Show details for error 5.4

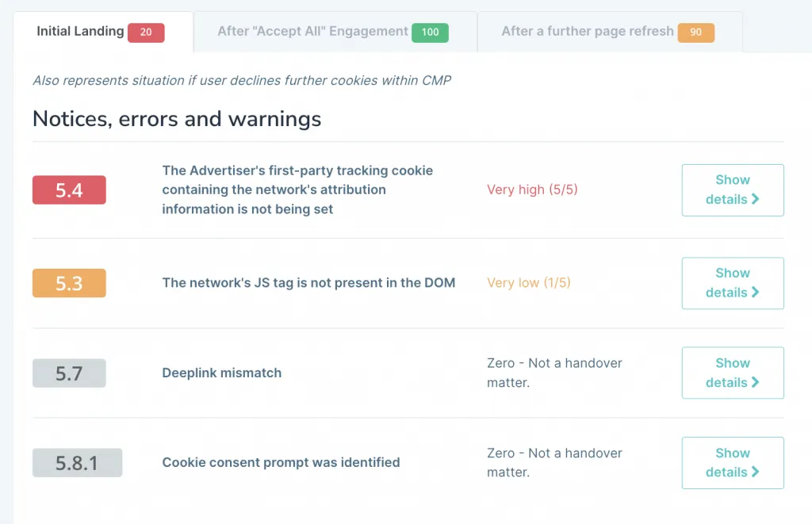[732, 189]
